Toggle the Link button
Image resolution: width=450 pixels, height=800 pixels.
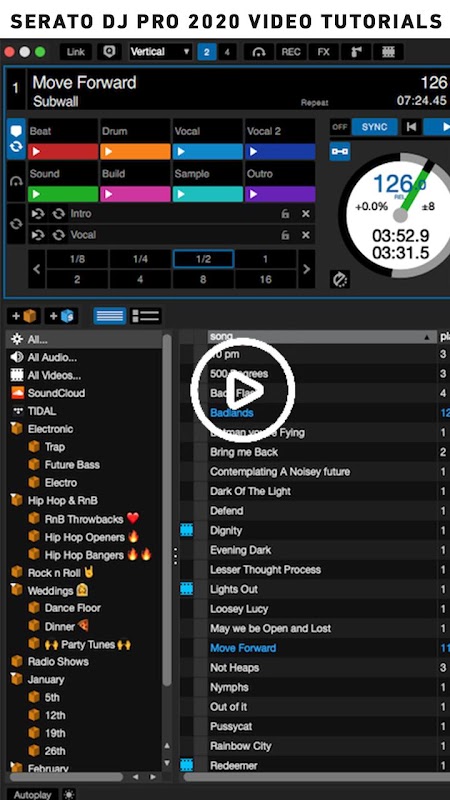76,52
